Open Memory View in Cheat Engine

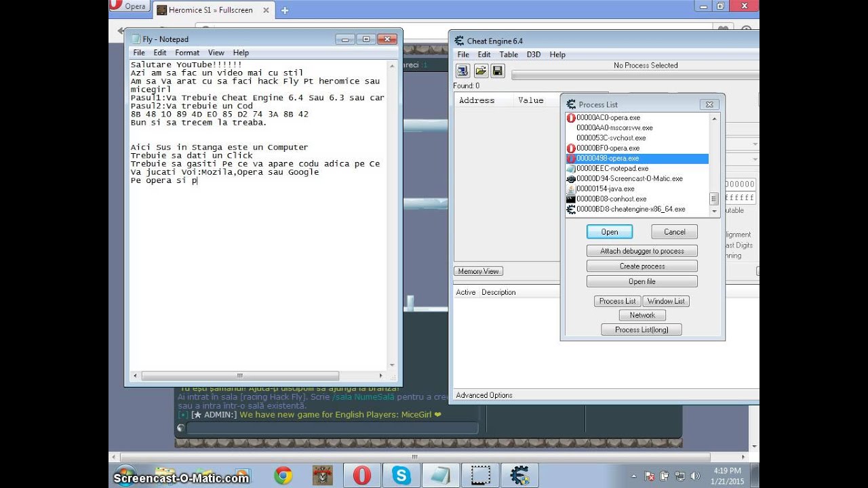[478, 272]
